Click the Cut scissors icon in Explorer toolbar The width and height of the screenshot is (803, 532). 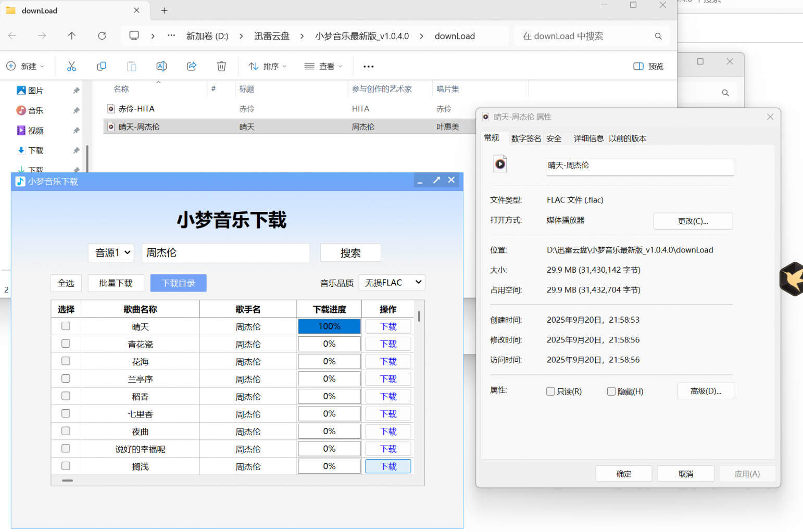(71, 66)
